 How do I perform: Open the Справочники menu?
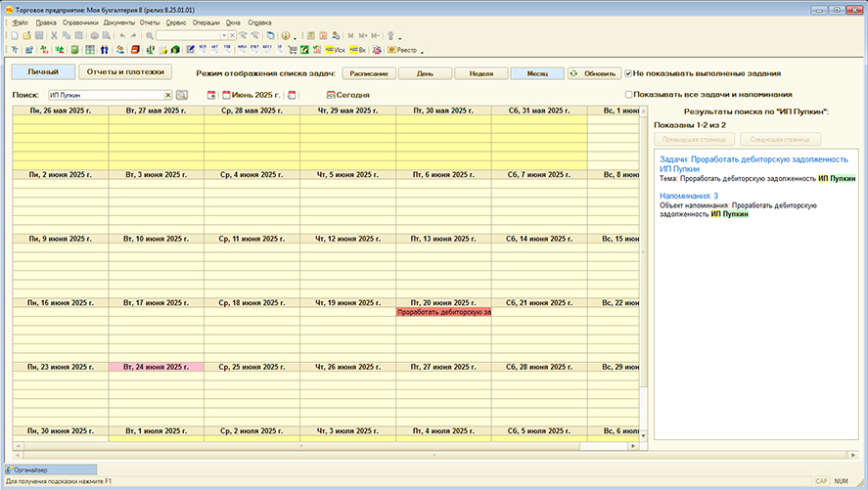(79, 22)
